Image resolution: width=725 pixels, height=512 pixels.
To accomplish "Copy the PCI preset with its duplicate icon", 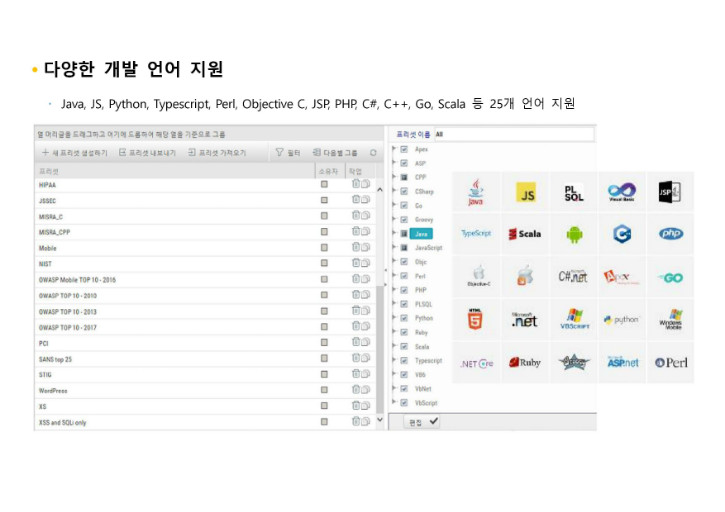I will tap(365, 342).
